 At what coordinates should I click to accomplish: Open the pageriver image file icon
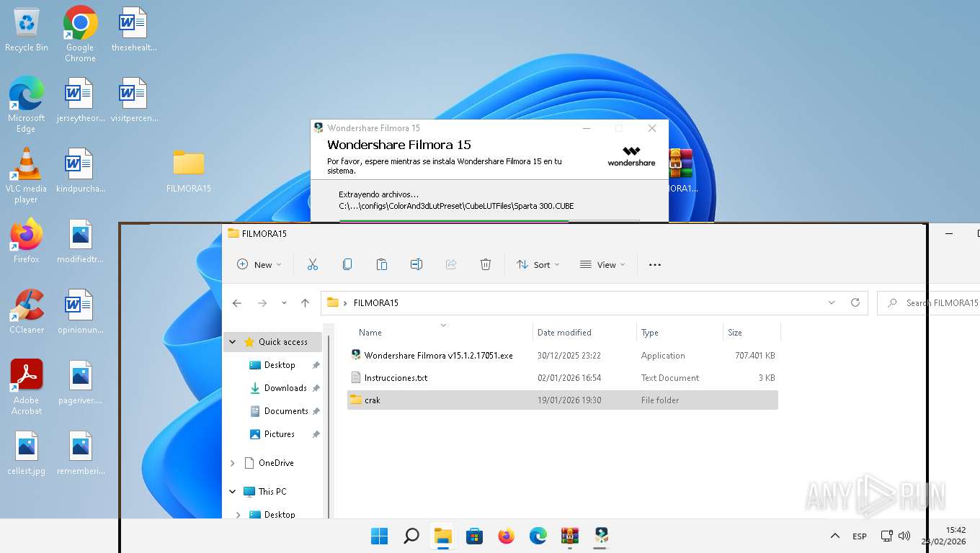click(80, 382)
